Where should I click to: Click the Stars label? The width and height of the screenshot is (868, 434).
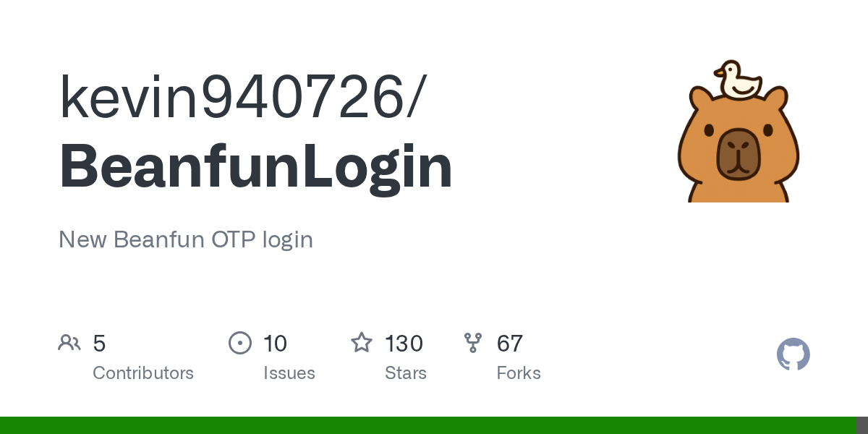pos(406,373)
